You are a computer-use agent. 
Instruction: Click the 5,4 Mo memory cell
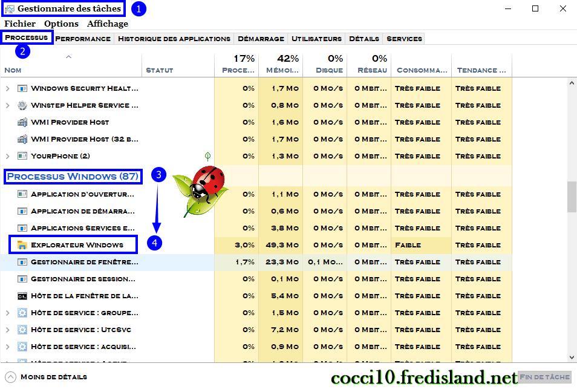(281, 296)
